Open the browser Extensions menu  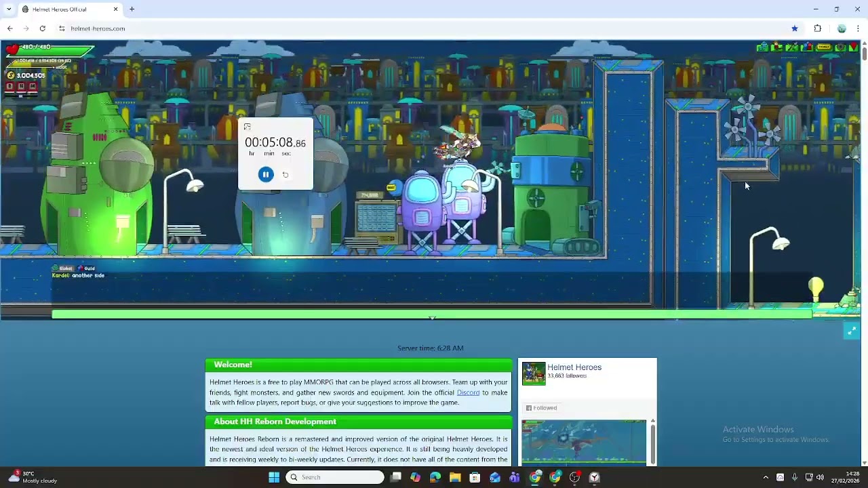[x=818, y=28]
